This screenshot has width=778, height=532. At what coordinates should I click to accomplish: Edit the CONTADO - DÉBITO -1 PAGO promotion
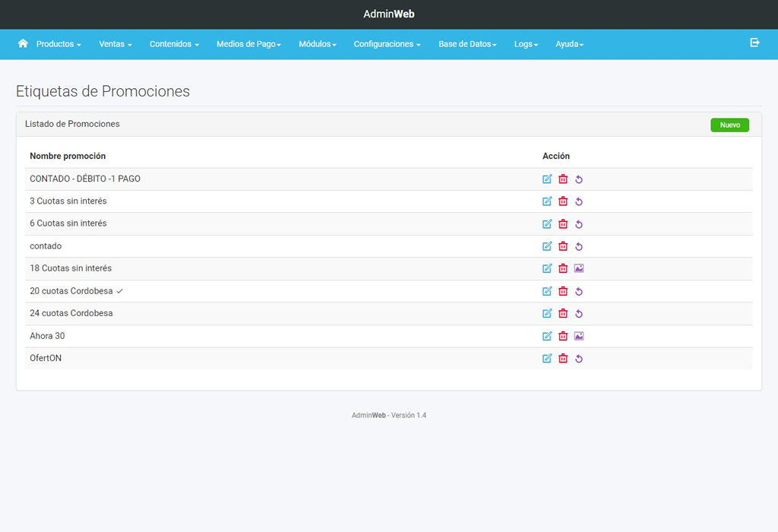click(547, 179)
